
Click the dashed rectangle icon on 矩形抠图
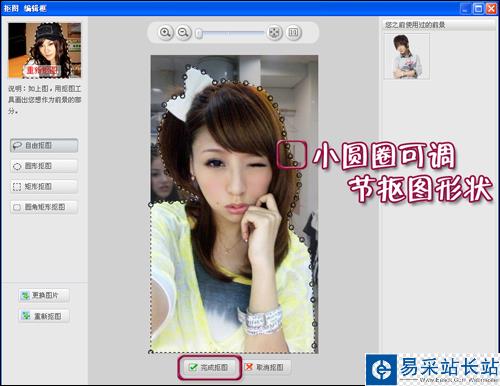[x=17, y=187]
